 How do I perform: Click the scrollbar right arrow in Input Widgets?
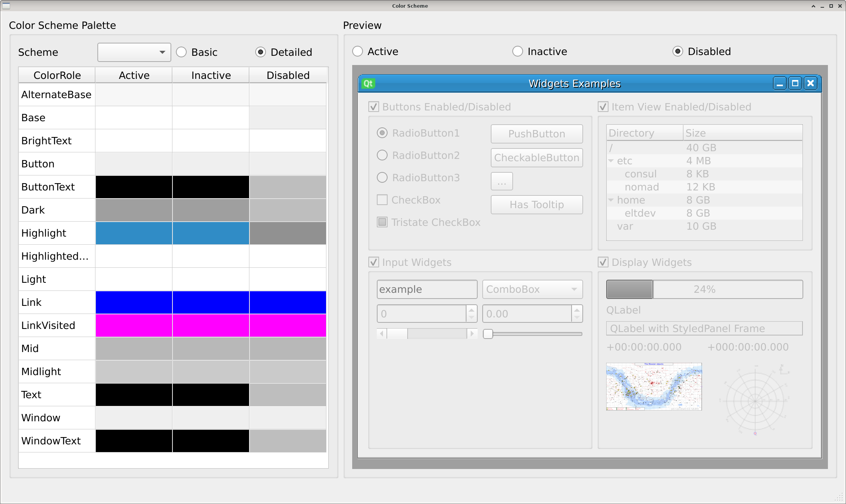472,334
